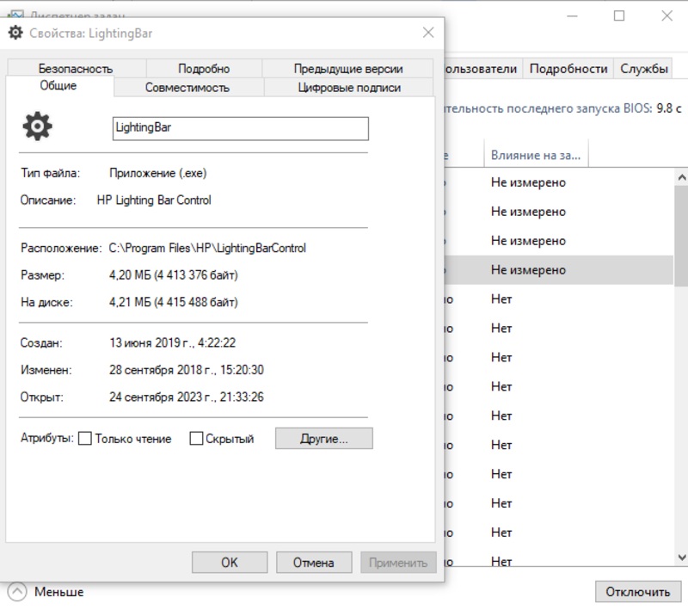688x616 pixels.
Task: Open the "Предыдущие версии" tab
Action: 347,69
